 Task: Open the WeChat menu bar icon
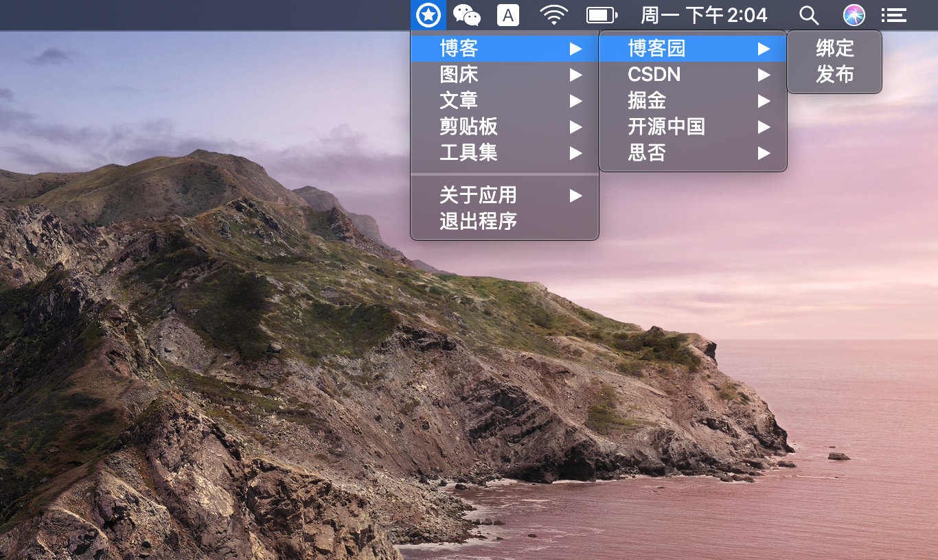point(467,14)
